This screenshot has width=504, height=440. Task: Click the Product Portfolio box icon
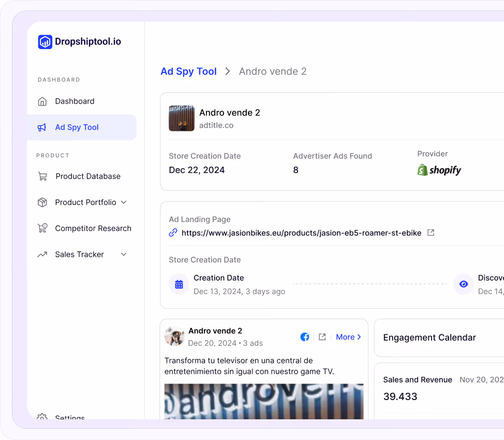(x=42, y=202)
